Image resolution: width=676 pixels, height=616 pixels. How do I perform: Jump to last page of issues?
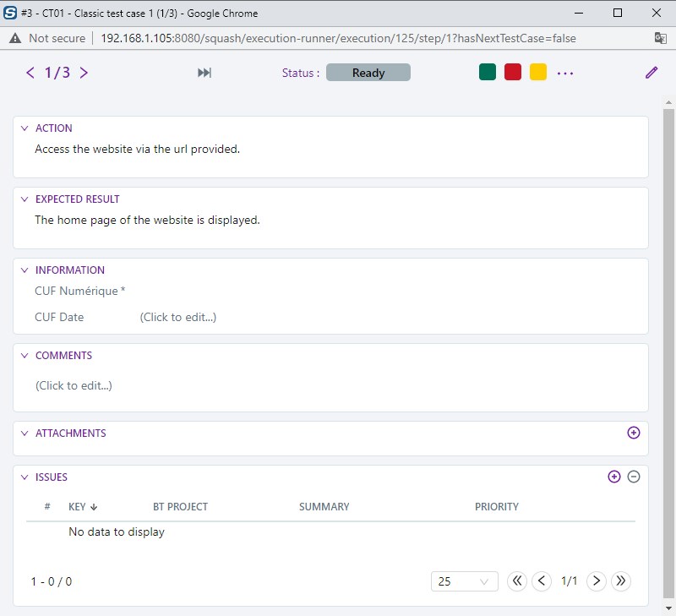coord(622,581)
